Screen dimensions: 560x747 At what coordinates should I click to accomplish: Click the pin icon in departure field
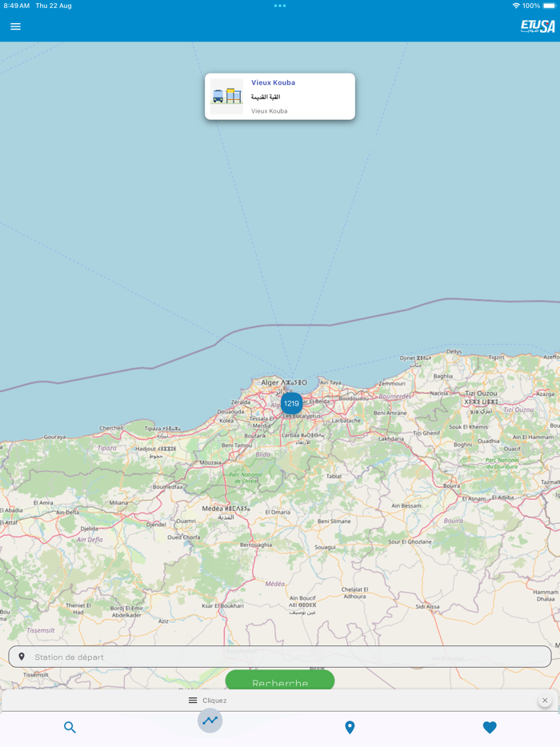22,657
